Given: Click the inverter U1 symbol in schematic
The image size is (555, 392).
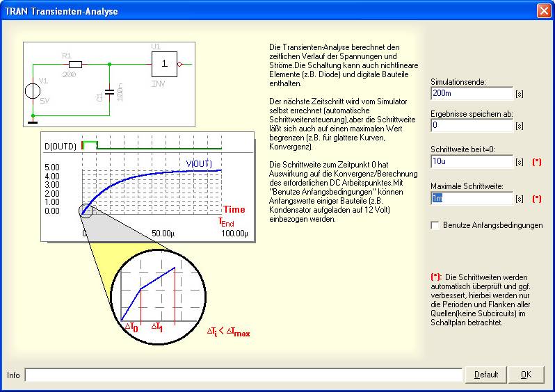Looking at the screenshot, I should (x=164, y=64).
